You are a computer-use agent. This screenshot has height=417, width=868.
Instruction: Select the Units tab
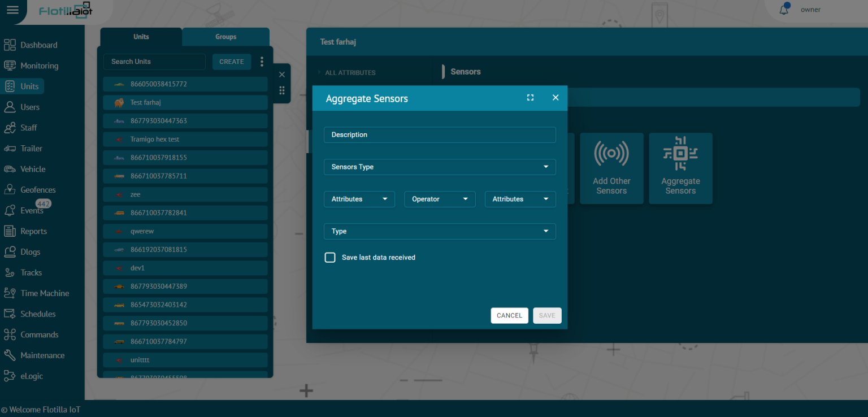[141, 37]
